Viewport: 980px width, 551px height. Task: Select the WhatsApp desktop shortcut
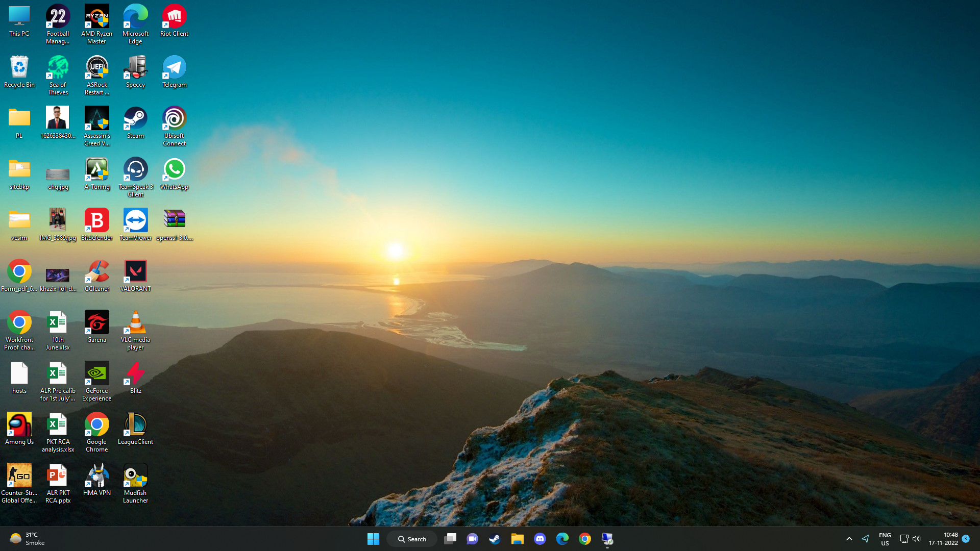coord(174,174)
